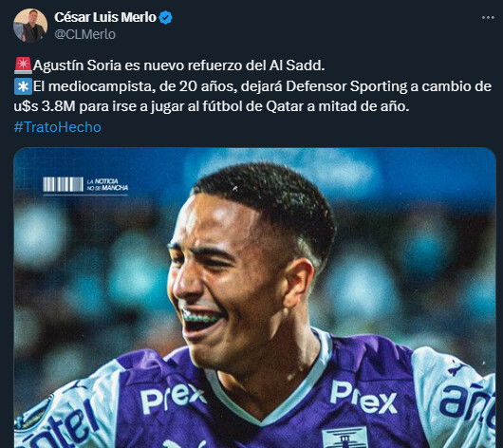Open César Luis Merlo's profile avatar
The height and width of the screenshot is (448, 503).
pos(30,26)
